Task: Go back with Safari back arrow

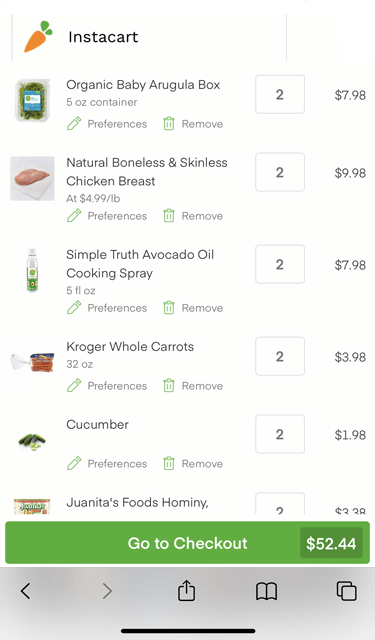Action: pyautogui.click(x=26, y=591)
